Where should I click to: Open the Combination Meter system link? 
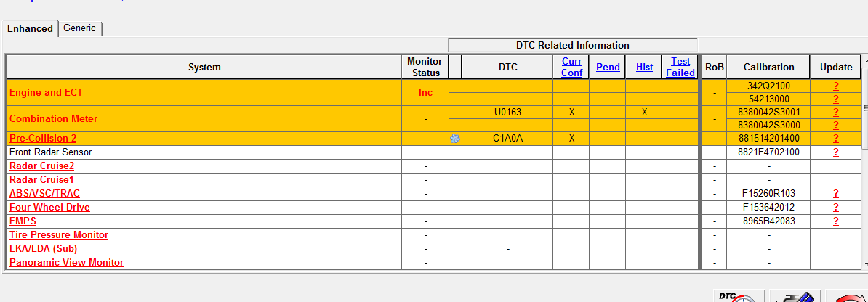pyautogui.click(x=53, y=118)
